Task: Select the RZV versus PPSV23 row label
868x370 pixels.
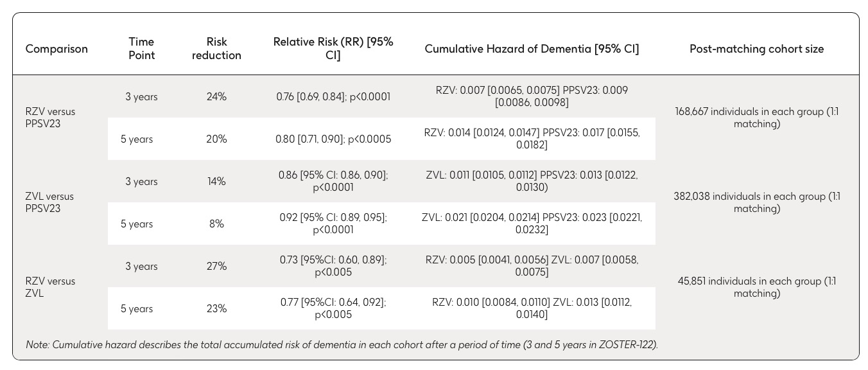Action: (50, 118)
